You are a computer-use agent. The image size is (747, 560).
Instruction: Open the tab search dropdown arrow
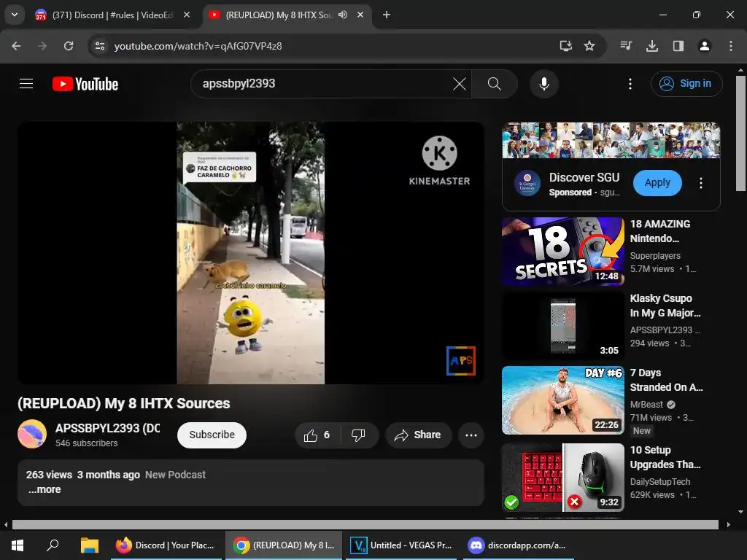(15, 15)
